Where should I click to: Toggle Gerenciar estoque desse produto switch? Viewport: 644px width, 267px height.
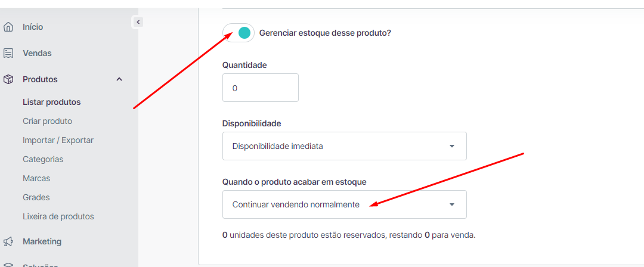coord(239,33)
